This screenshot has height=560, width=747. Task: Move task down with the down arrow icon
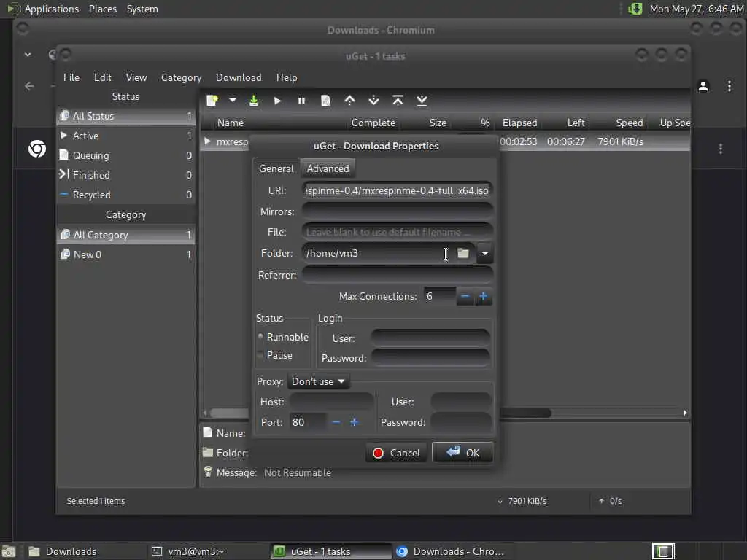tap(374, 101)
